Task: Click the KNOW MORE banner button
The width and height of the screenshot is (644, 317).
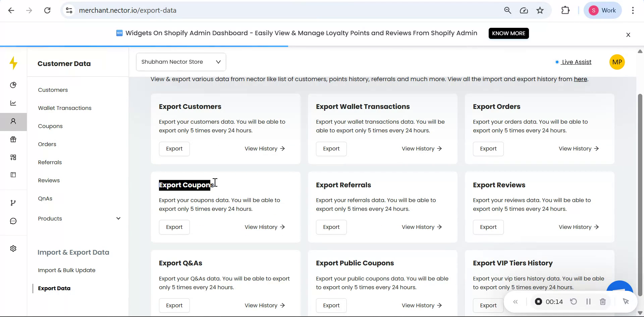Action: coord(508,34)
